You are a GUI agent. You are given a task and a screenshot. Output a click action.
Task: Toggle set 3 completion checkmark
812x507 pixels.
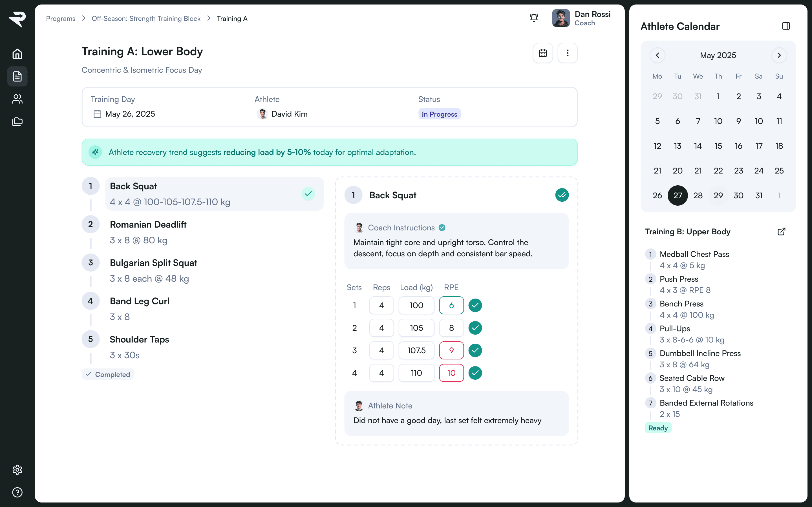(x=475, y=350)
